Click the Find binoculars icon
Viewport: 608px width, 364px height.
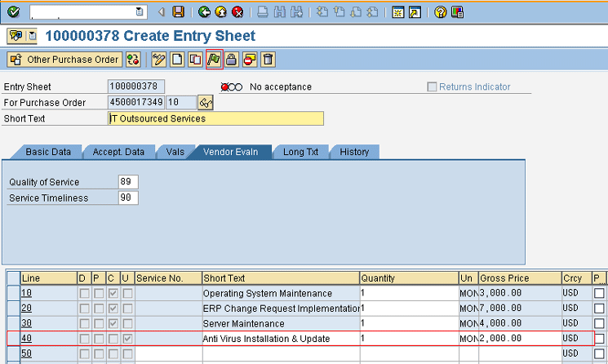[x=280, y=12]
